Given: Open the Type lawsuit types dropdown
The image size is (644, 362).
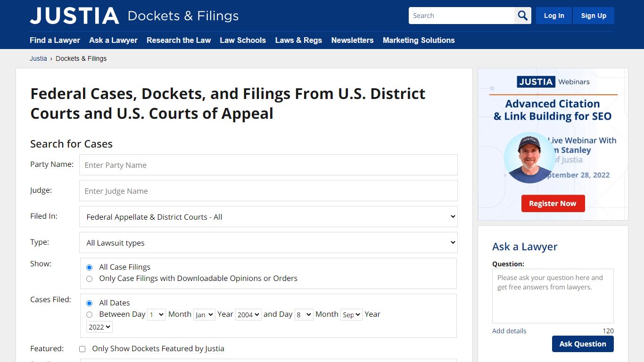Looking at the screenshot, I should tap(268, 243).
